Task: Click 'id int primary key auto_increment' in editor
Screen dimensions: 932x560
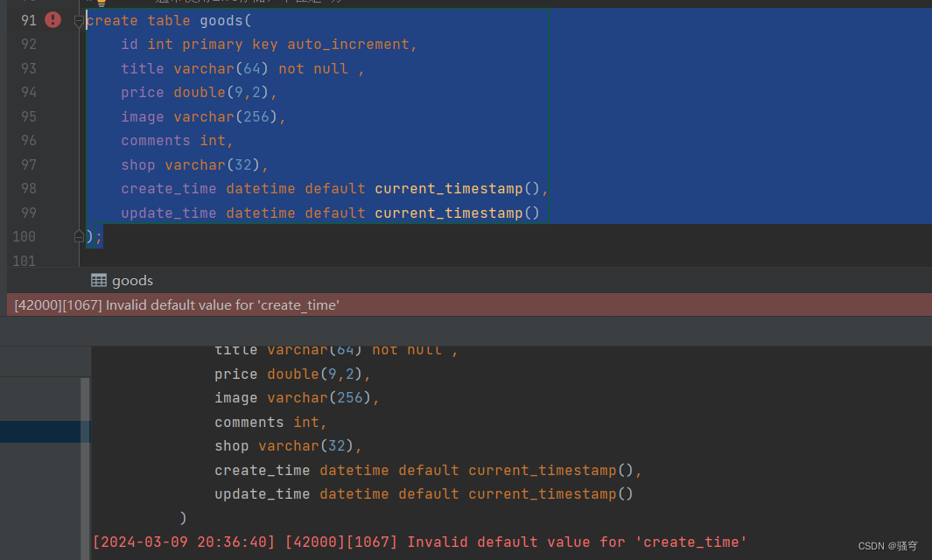Action: pyautogui.click(x=269, y=45)
